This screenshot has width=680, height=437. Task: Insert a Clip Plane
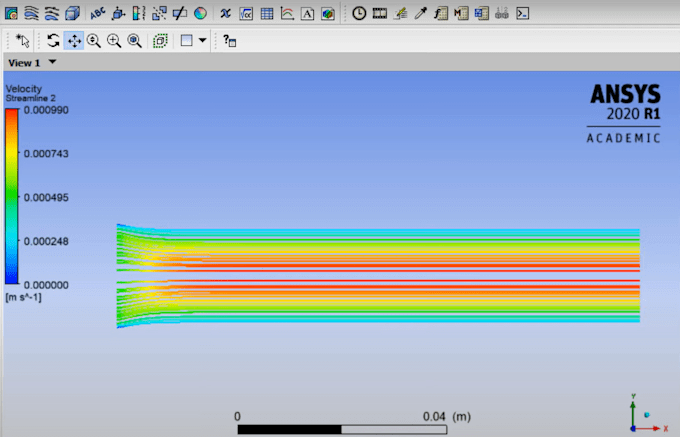pos(180,13)
